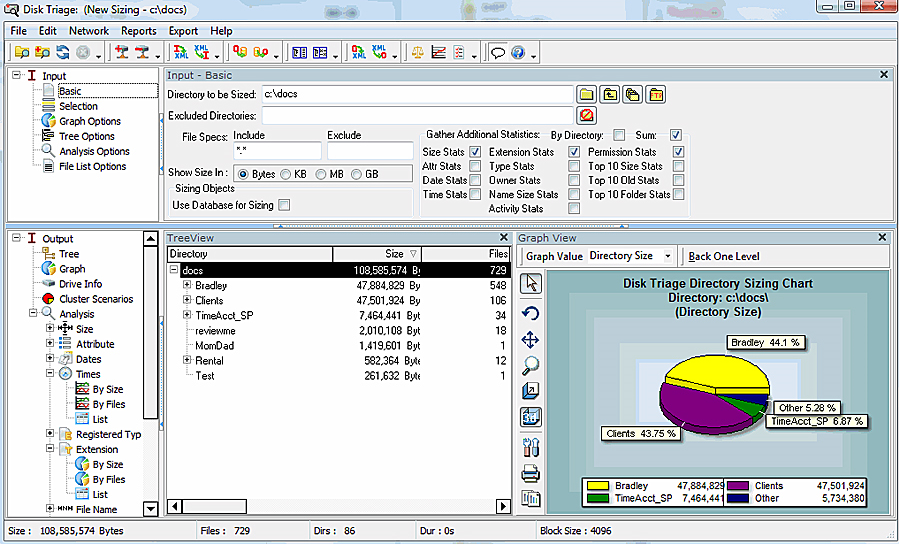Select the pointer tool in Graph View
Viewport: 899px width, 544px height.
[x=531, y=284]
